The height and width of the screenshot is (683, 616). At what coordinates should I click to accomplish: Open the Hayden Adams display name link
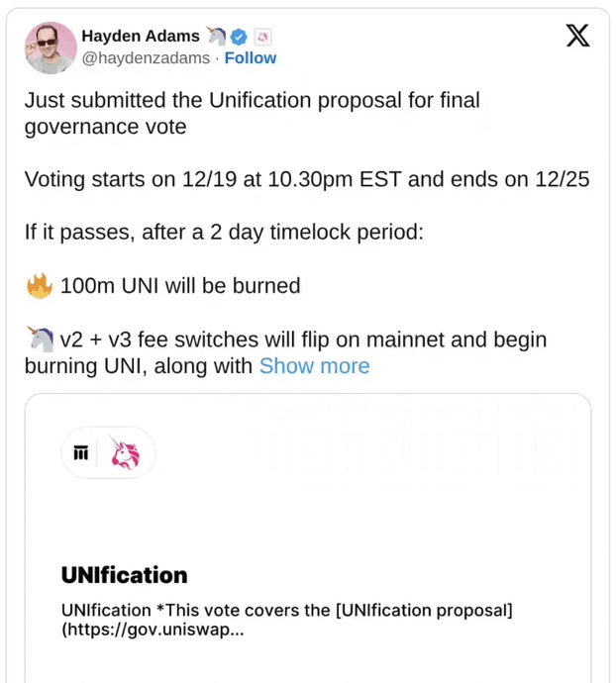click(140, 37)
